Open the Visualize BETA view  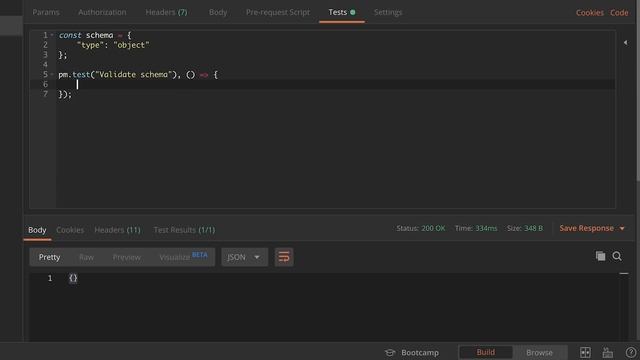point(183,257)
